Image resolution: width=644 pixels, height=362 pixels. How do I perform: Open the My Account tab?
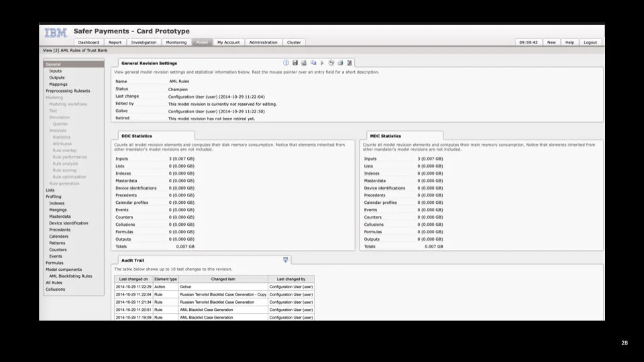pyautogui.click(x=228, y=42)
